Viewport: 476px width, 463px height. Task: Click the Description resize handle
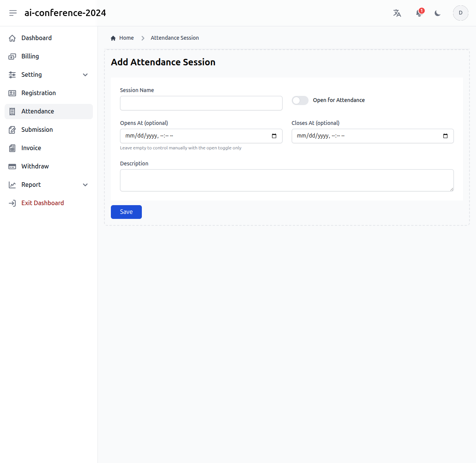452,189
